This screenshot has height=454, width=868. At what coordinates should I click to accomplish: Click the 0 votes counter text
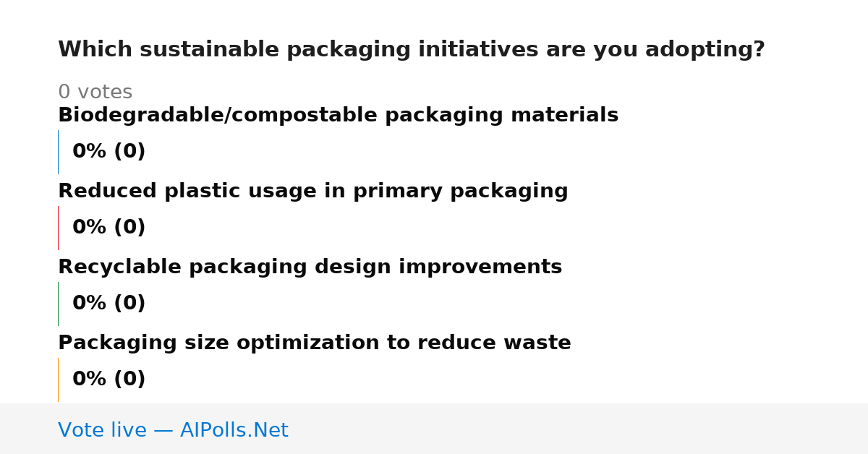coord(95,93)
